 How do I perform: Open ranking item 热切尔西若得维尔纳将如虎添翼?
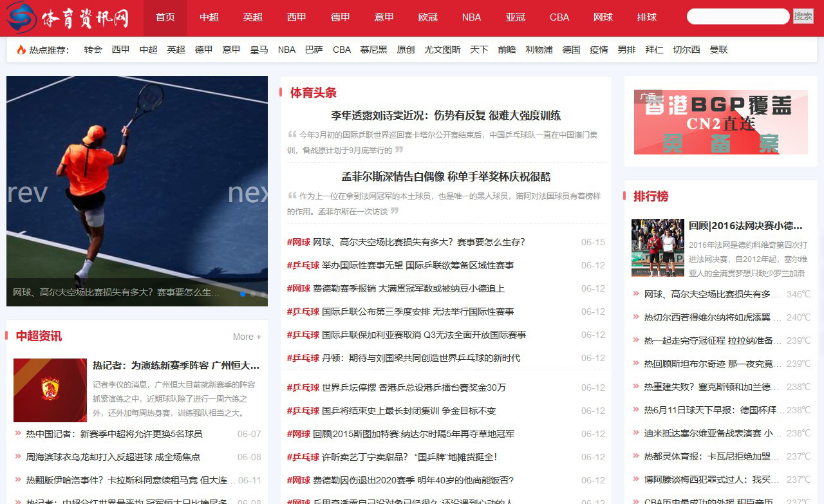click(x=707, y=317)
